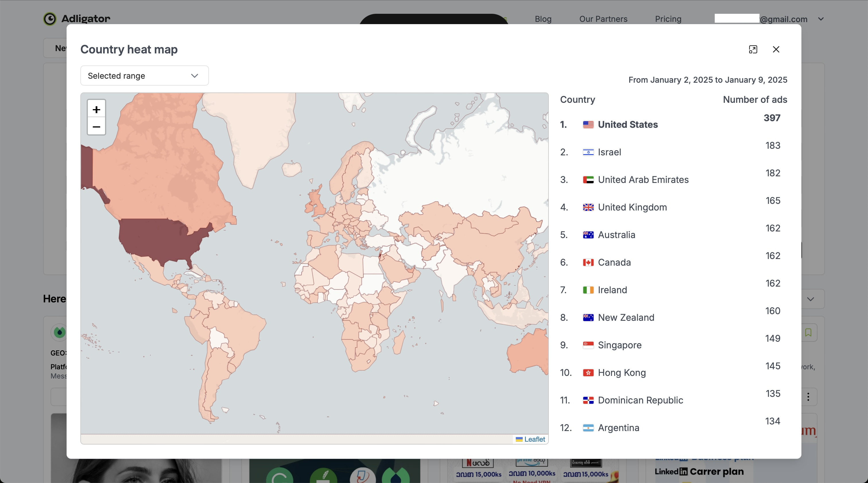Close the Country heat map dialog
This screenshot has width=868, height=483.
[776, 50]
